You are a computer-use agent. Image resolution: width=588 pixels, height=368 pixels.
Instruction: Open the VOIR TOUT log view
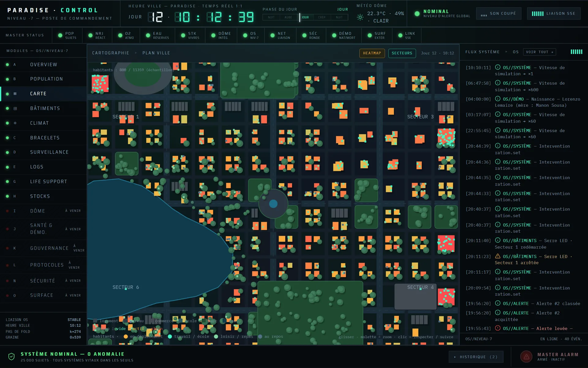(x=539, y=52)
